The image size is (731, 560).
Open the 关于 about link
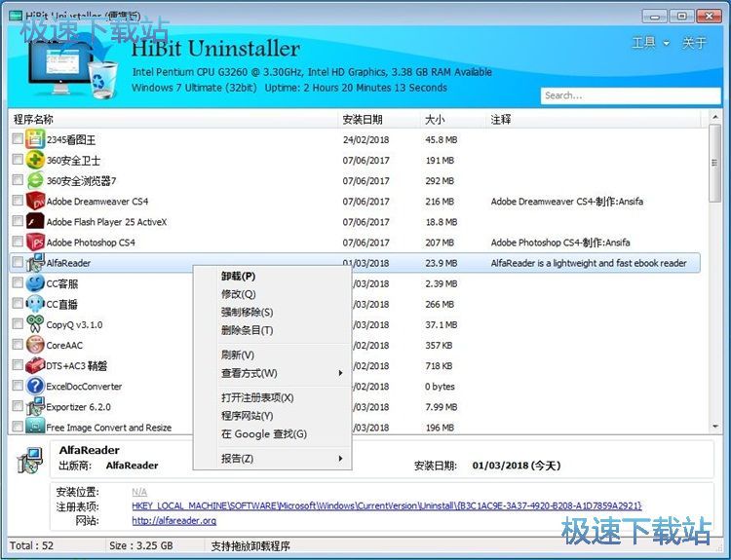pos(694,43)
